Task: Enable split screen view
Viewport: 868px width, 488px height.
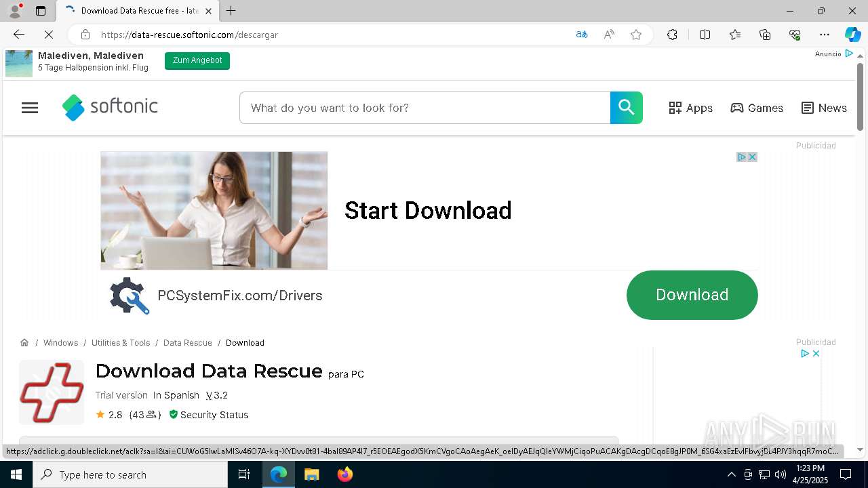Action: click(x=705, y=35)
